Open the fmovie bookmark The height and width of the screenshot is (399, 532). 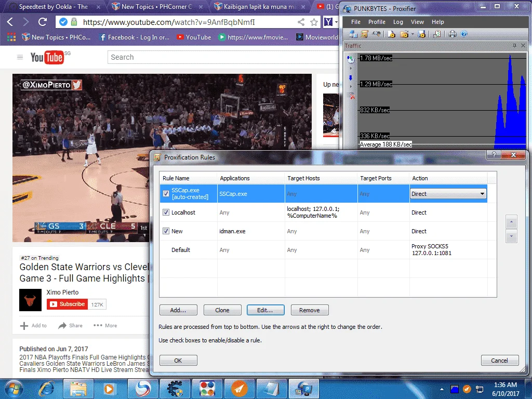pos(253,37)
